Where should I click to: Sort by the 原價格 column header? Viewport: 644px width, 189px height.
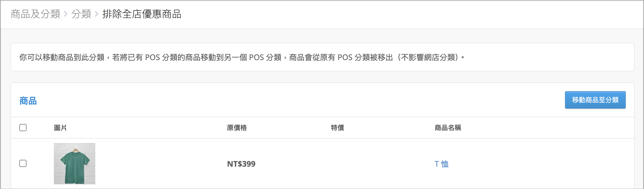point(237,128)
